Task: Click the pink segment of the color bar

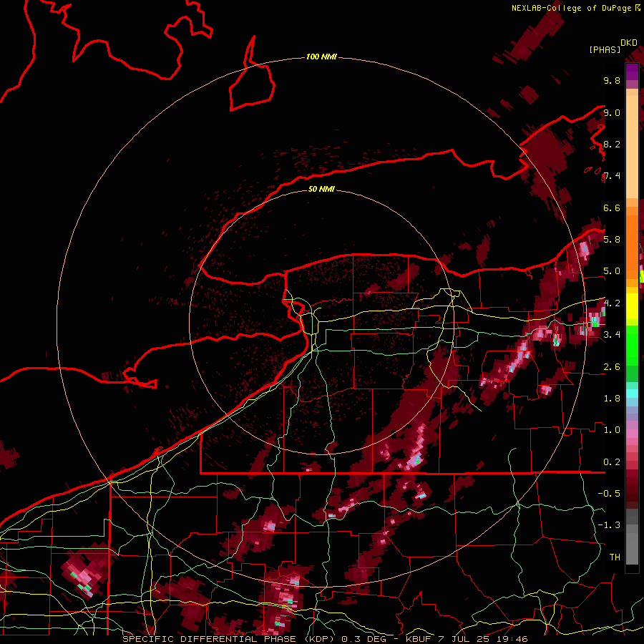Action: pyautogui.click(x=632, y=433)
